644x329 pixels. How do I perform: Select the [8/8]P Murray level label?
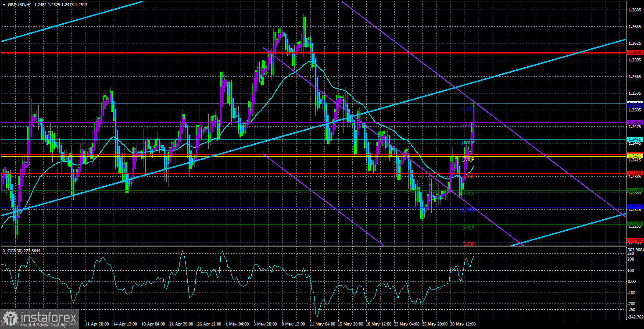(x=469, y=143)
